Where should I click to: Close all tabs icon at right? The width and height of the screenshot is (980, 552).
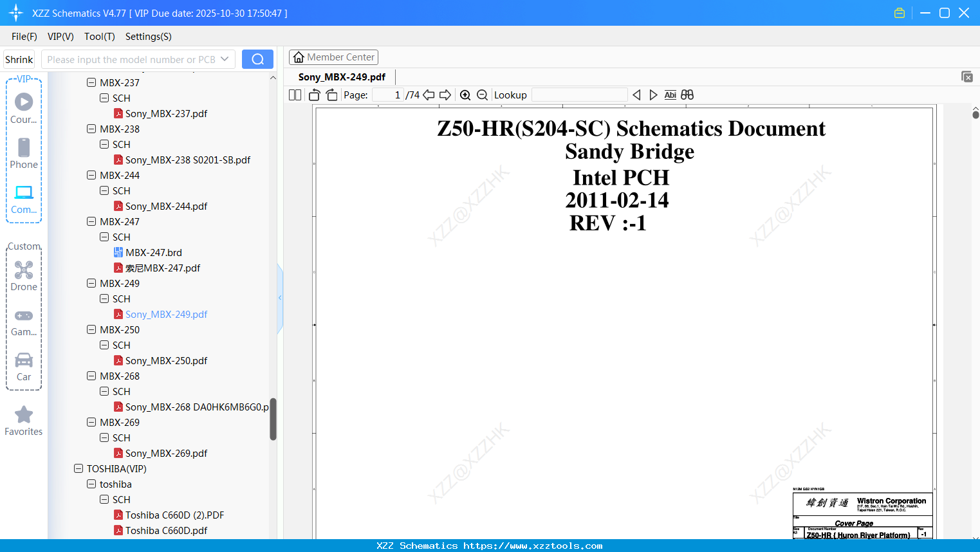tap(966, 77)
